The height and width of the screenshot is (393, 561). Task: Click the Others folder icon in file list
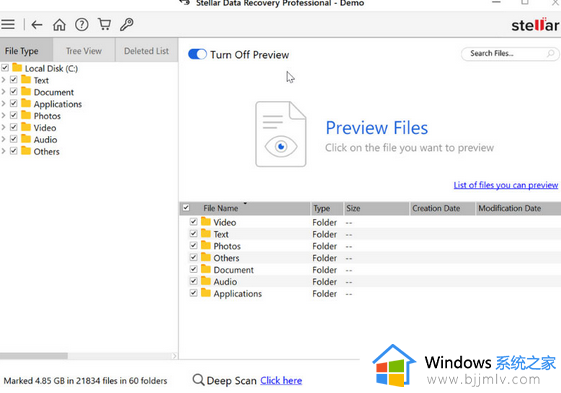pos(206,257)
